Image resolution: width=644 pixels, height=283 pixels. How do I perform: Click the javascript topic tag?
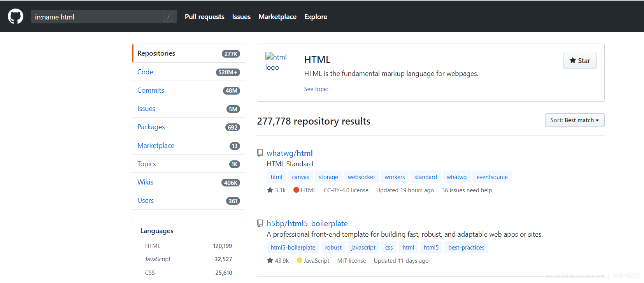[x=363, y=248]
